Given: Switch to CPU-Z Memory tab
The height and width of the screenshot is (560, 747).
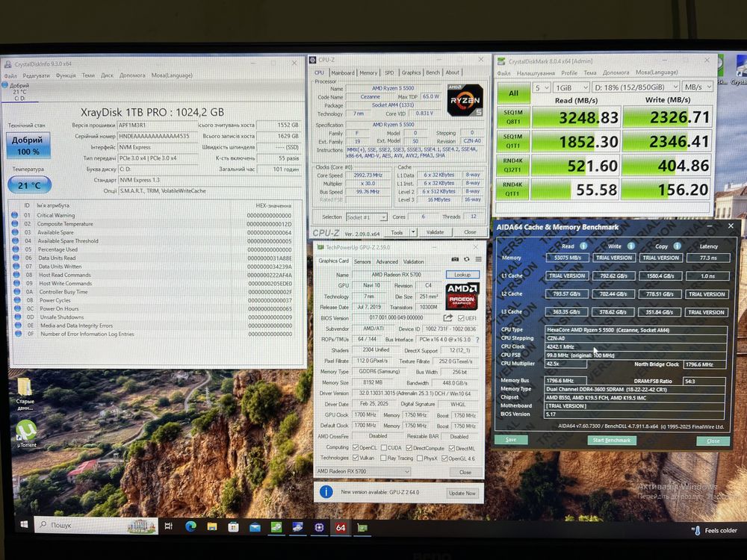Looking at the screenshot, I should pos(368,73).
